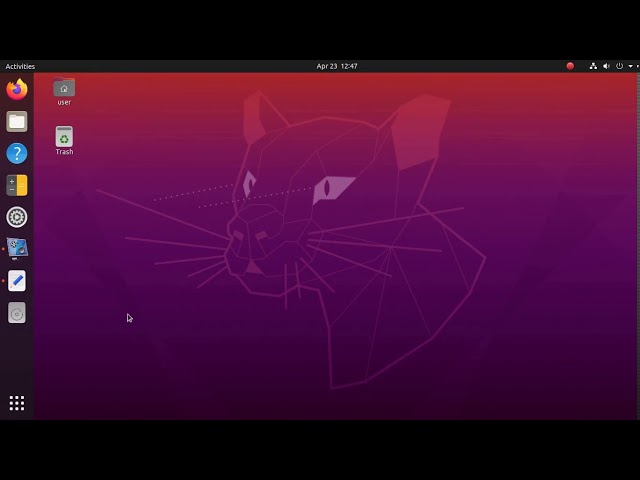The width and height of the screenshot is (640, 480).
Task: Open the Trash desktop icon
Action: click(64, 141)
